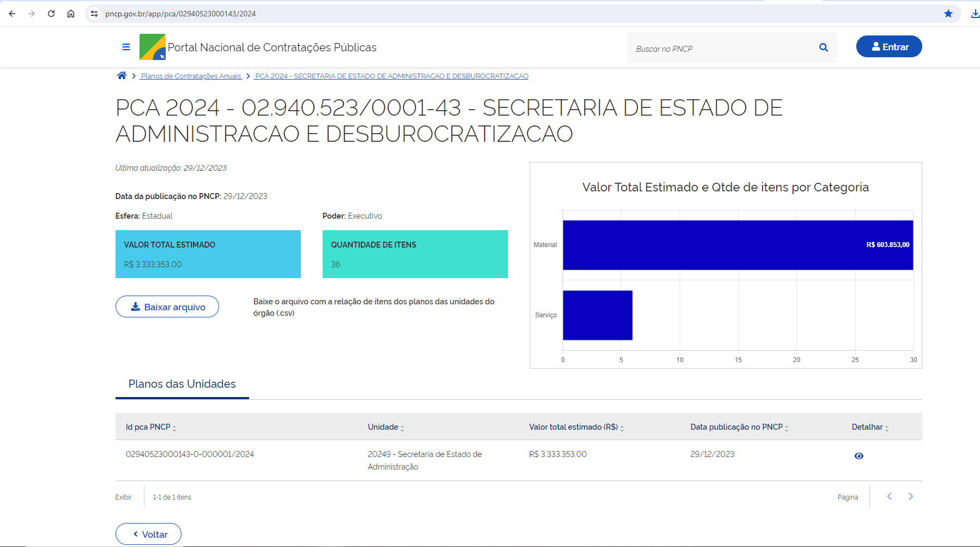View site information icon in the address bar

tap(94, 14)
